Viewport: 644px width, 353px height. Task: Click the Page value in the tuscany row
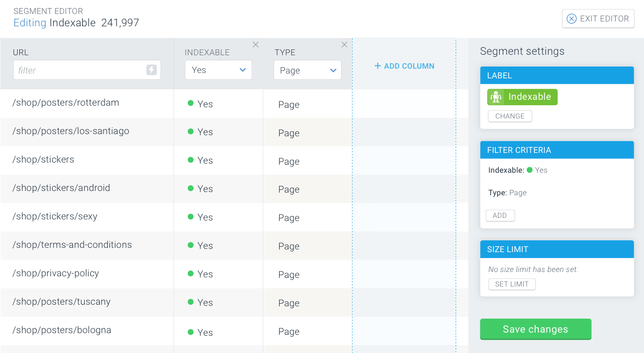tap(289, 303)
